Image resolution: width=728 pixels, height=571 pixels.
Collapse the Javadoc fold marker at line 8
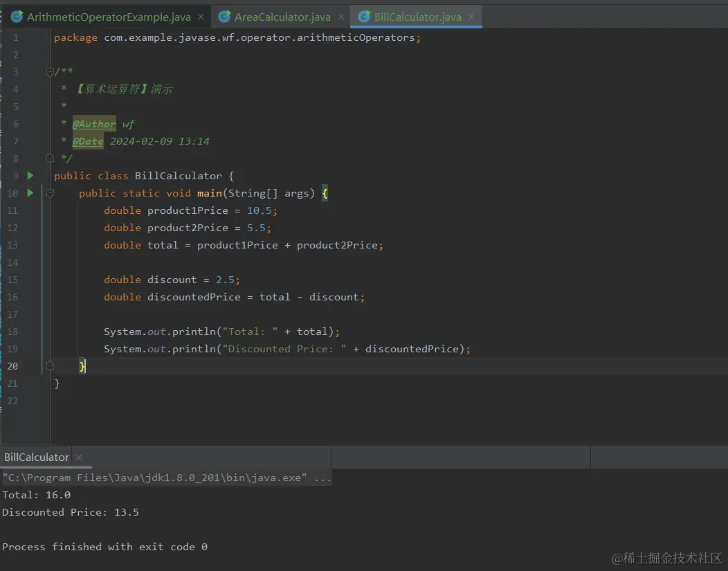50,158
